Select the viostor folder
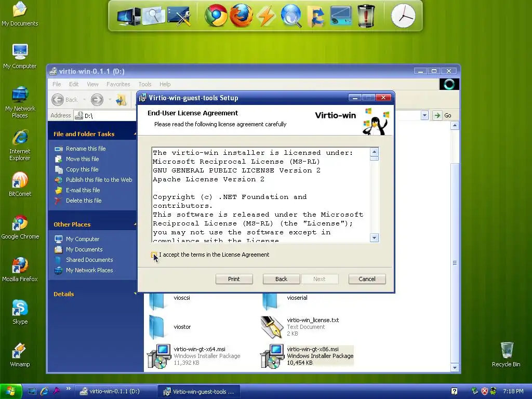This screenshot has width=532, height=399. (157, 327)
